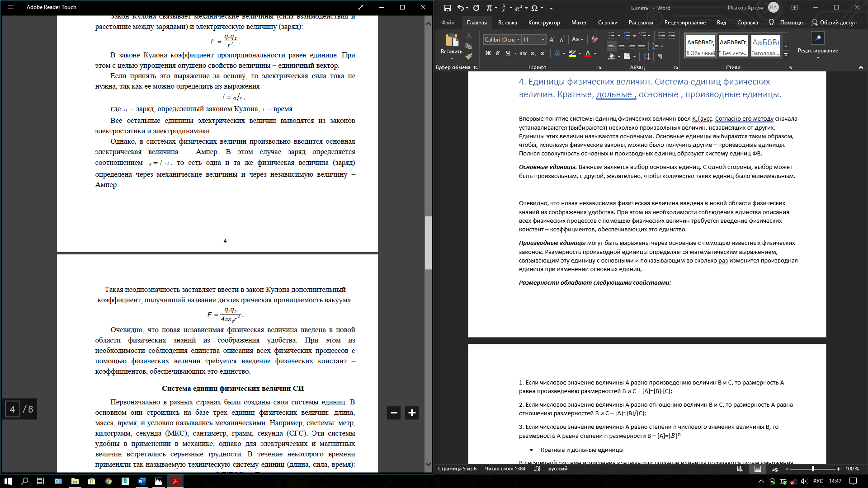Click the page number field showing 4 in PDF
Viewport: 868px width, 488px height.
[x=13, y=409]
